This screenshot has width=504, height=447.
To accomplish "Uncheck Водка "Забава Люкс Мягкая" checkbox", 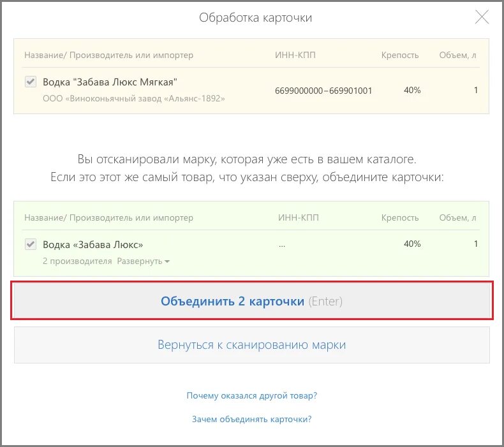I will tap(31, 82).
